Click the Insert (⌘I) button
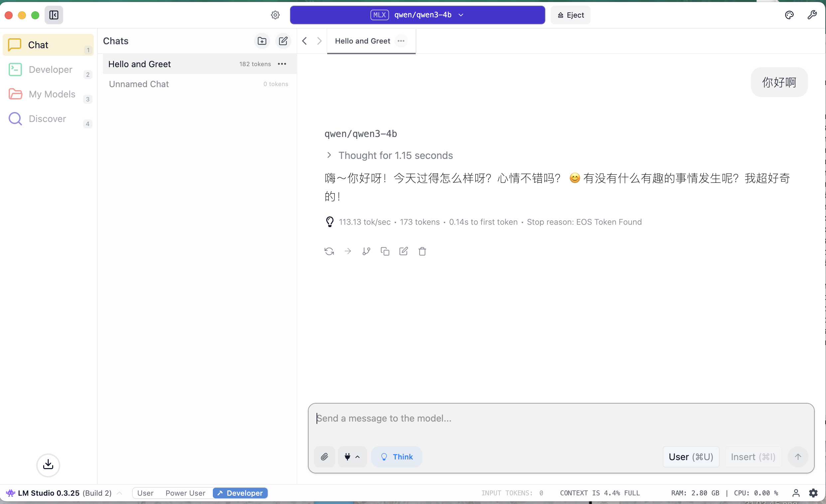This screenshot has height=504, width=826. (x=753, y=457)
